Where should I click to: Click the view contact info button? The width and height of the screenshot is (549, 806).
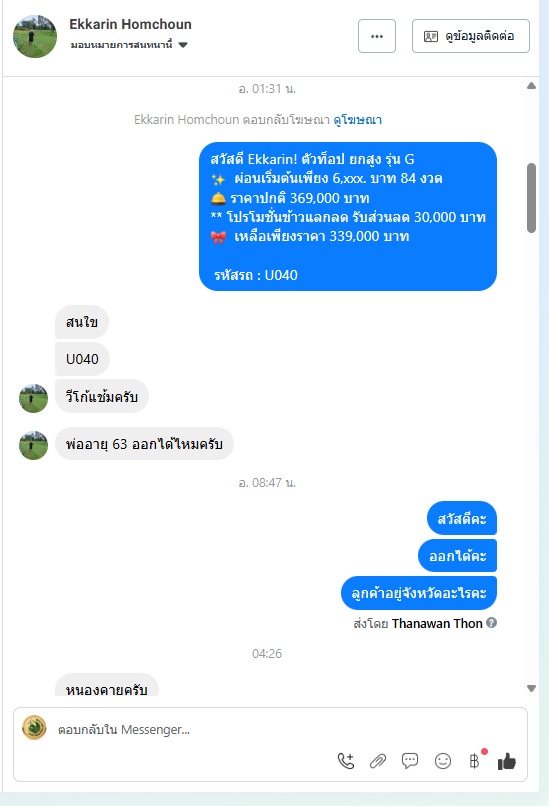click(x=471, y=36)
